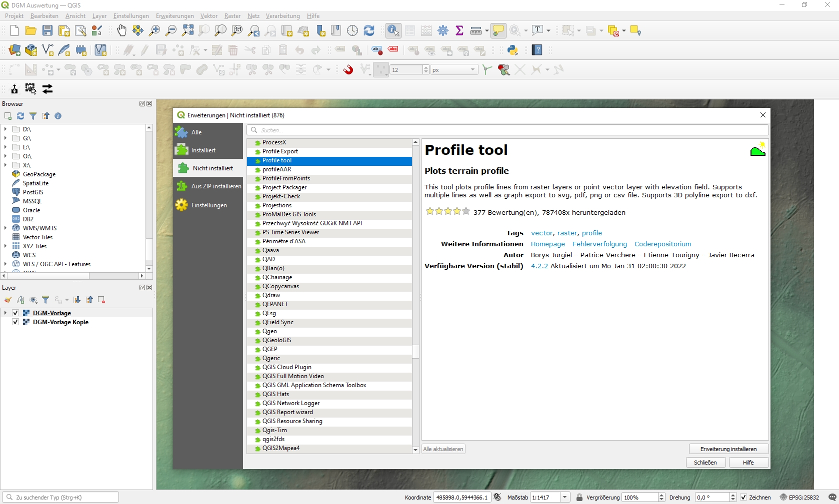Create a new project file

[x=14, y=31]
